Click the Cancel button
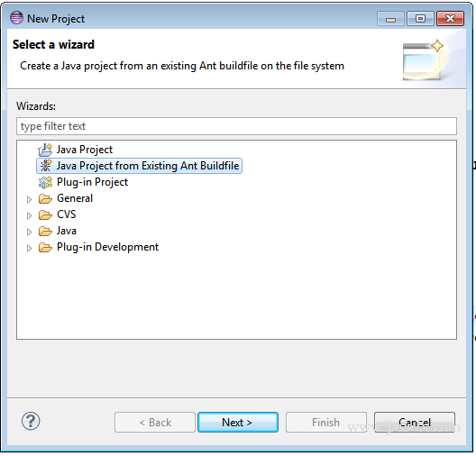The image size is (476, 456). (415, 422)
